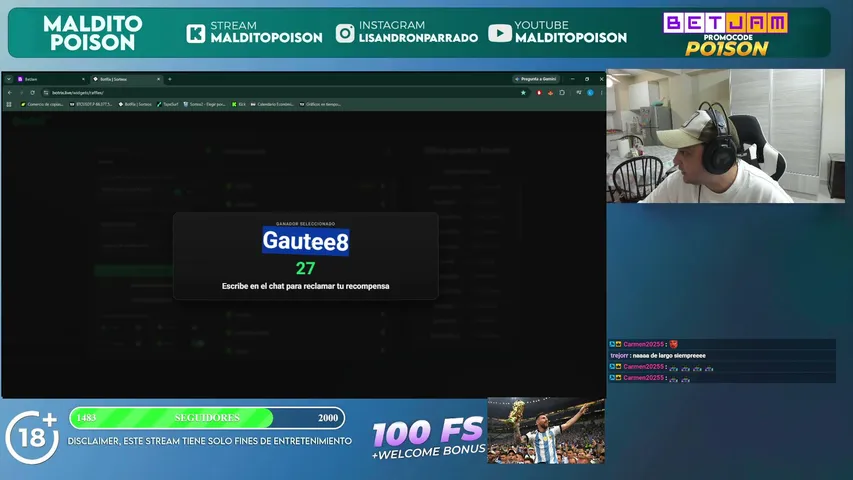Toggle the bookmark star for this page
Viewport: 853px width, 480px height.
click(x=523, y=93)
